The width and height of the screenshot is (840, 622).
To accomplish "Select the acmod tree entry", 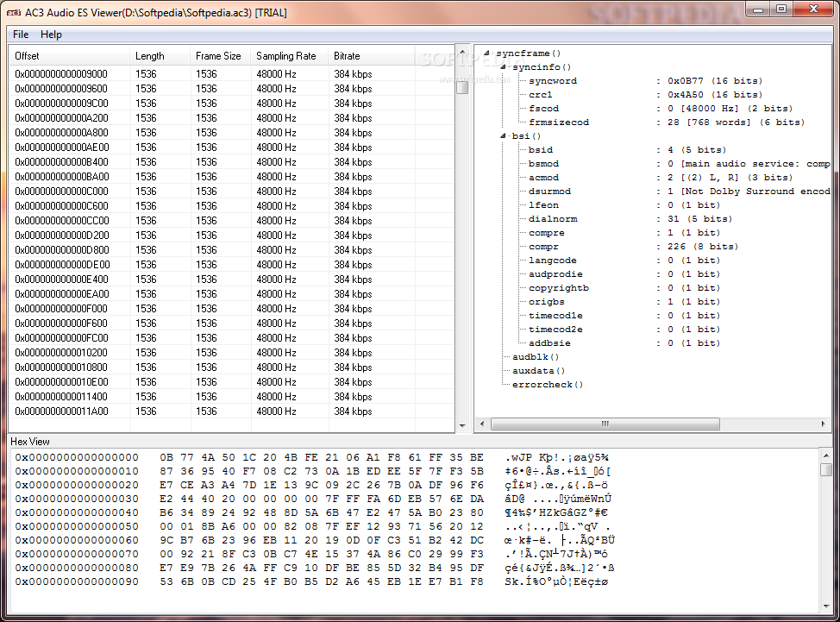I will point(660,178).
